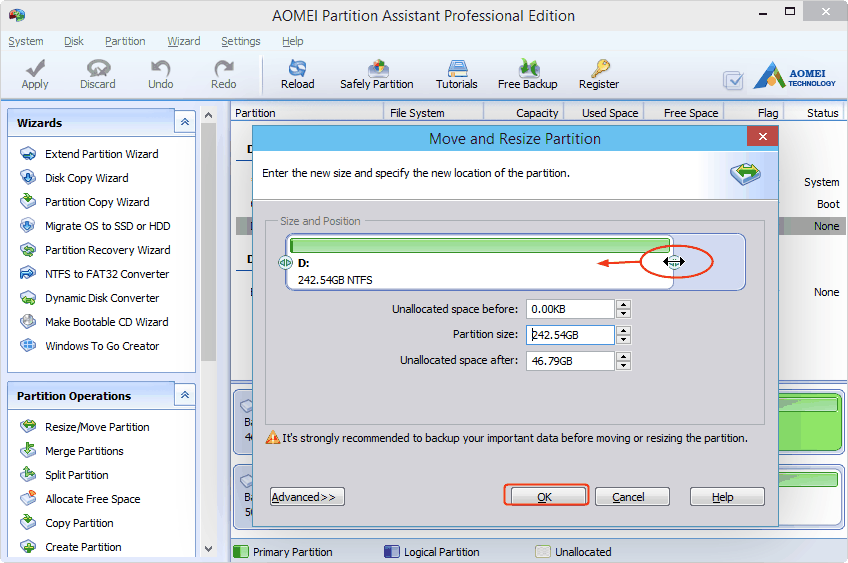Image resolution: width=848 pixels, height=563 pixels.
Task: Focus the Partition size field
Action: point(570,335)
